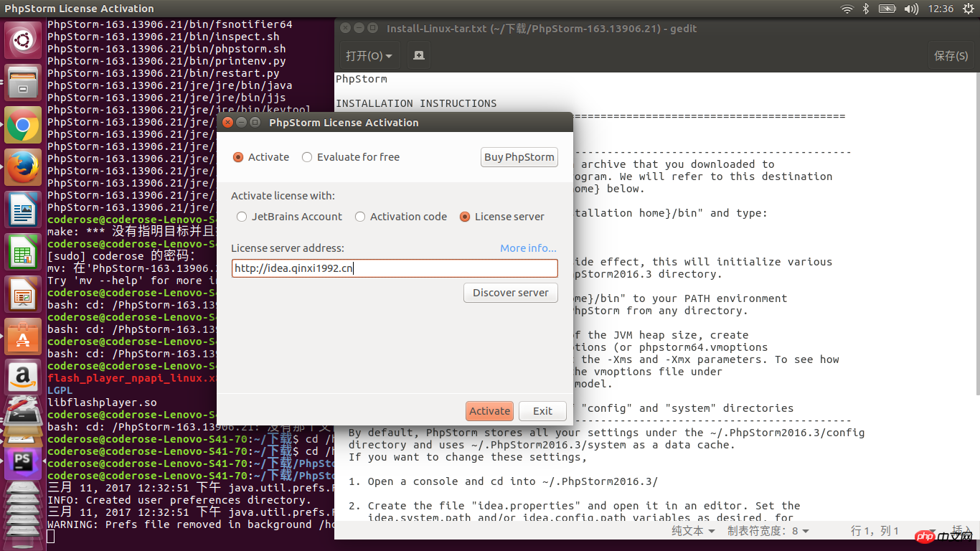Click the red flash_player_npapi_linux line in terminal
The image size is (980, 551).
132,378
